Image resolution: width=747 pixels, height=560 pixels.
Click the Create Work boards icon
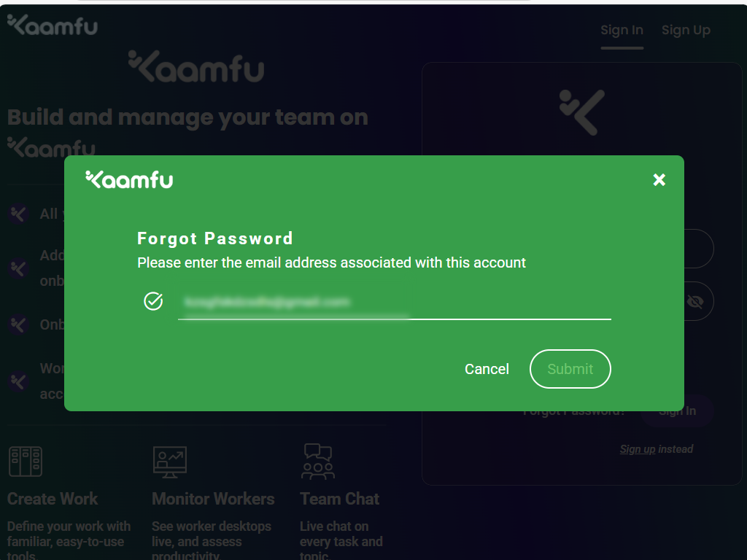(x=26, y=462)
